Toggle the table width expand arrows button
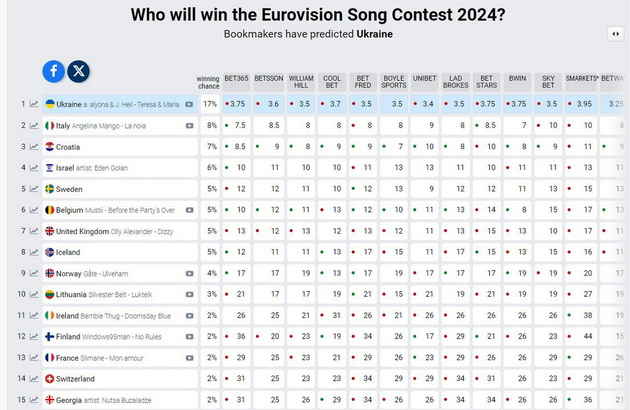This screenshot has width=630, height=410. (616, 34)
